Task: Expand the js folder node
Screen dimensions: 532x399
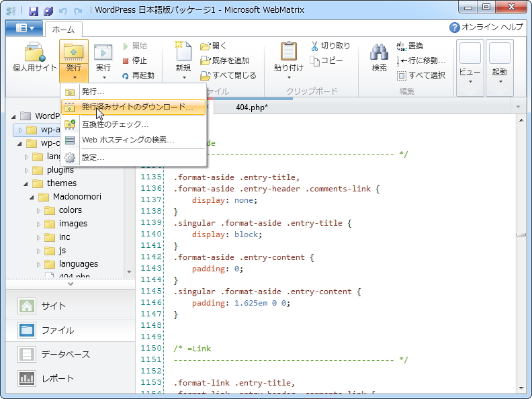Action: tap(38, 251)
